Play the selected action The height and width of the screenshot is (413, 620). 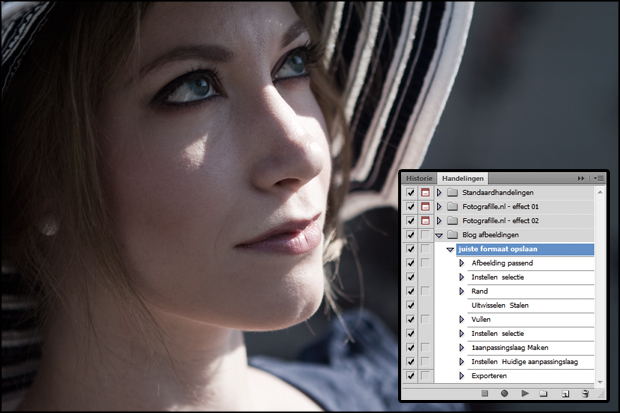[x=524, y=394]
